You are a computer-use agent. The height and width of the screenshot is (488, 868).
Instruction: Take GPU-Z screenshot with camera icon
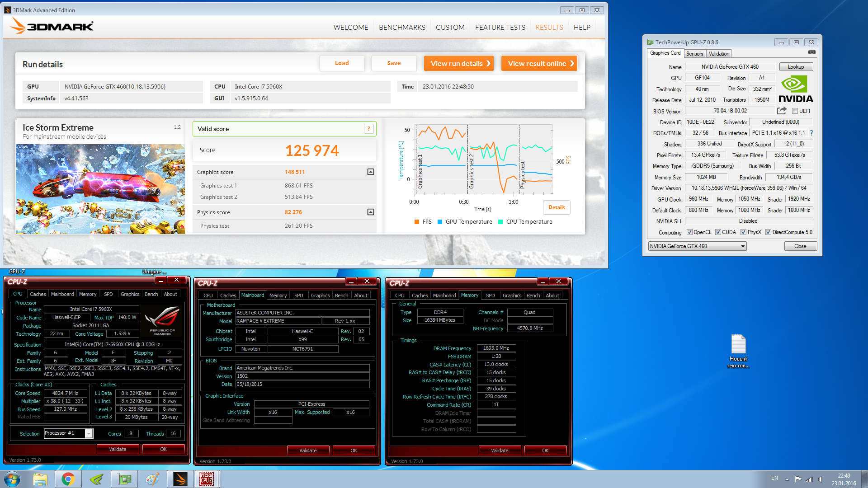[x=812, y=52]
